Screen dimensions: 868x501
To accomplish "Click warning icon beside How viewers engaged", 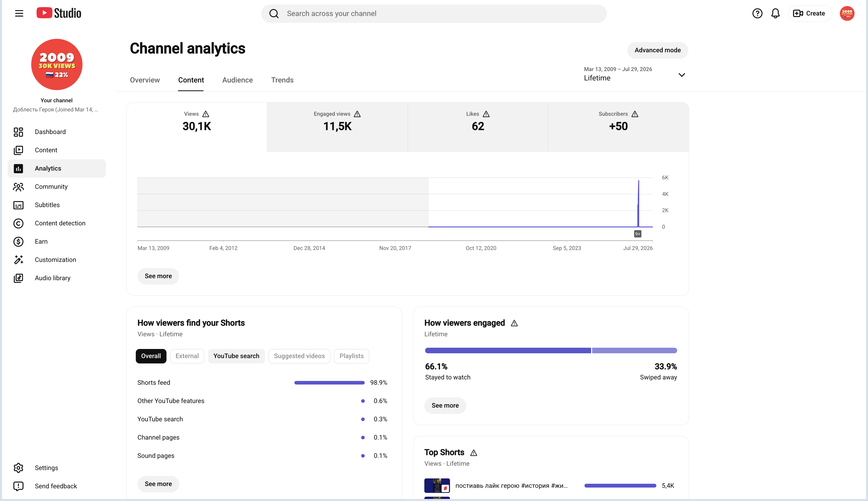I will click(514, 323).
